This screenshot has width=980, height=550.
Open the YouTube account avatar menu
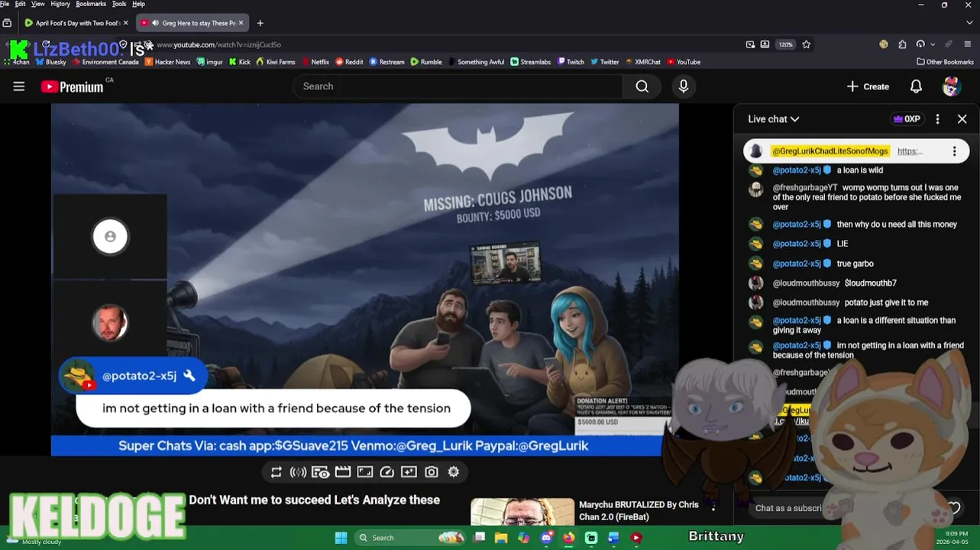tap(951, 87)
